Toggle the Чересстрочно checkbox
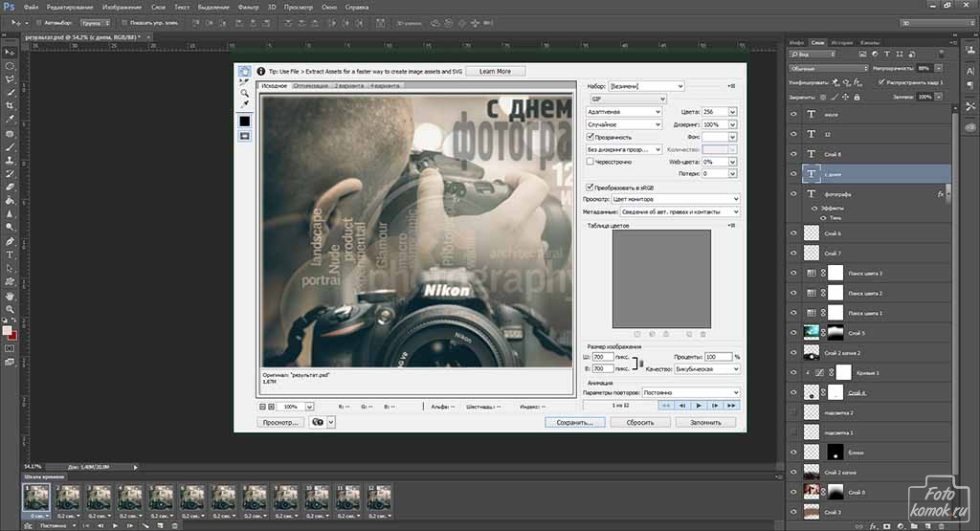Viewport: 980px width, 531px height. point(590,161)
